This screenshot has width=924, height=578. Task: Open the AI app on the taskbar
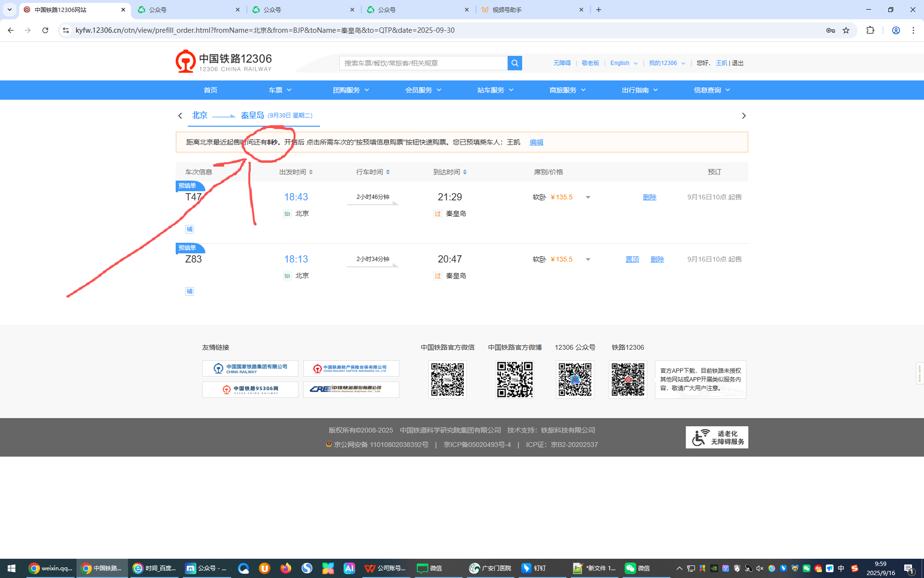click(x=349, y=568)
